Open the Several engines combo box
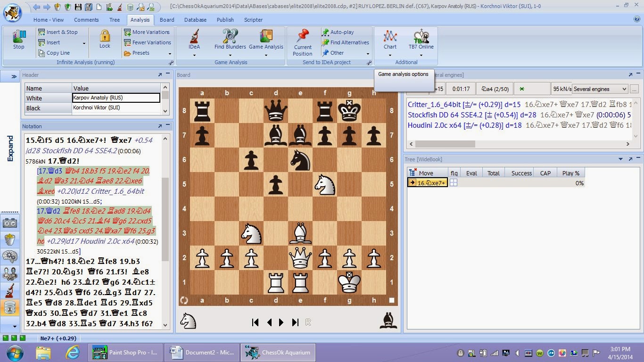The height and width of the screenshot is (362, 644). pyautogui.click(x=600, y=89)
